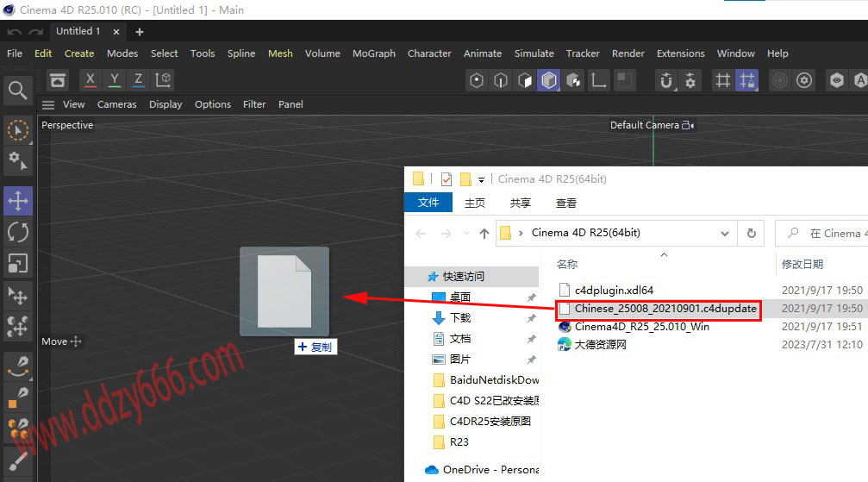Toggle Y axis lock
Viewport: 868px width, 482px height.
(115, 81)
